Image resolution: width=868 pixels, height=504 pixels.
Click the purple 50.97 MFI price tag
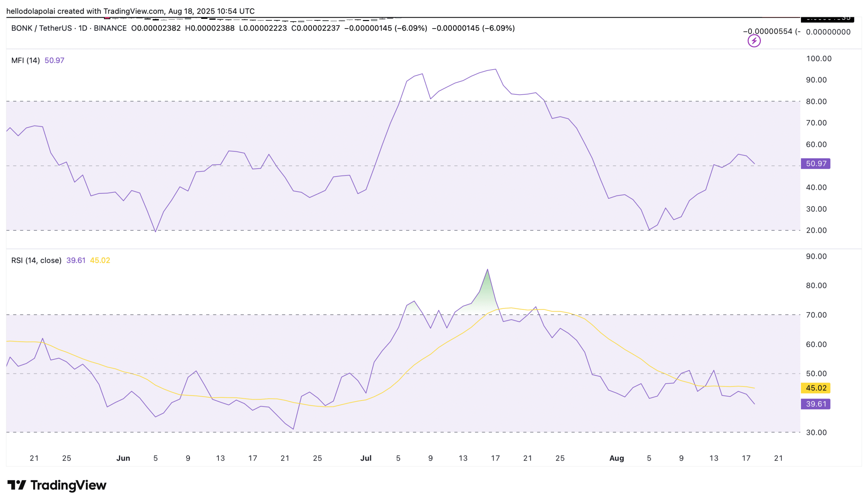(815, 163)
